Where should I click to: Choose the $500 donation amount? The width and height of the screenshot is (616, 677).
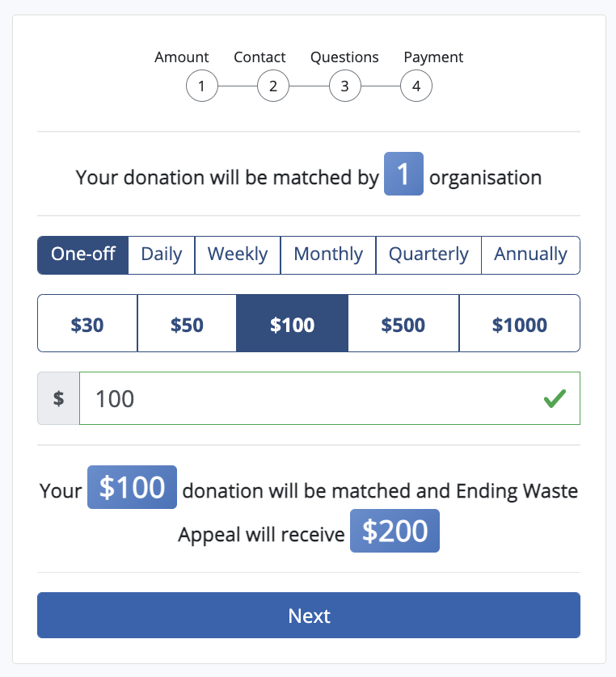tap(403, 324)
